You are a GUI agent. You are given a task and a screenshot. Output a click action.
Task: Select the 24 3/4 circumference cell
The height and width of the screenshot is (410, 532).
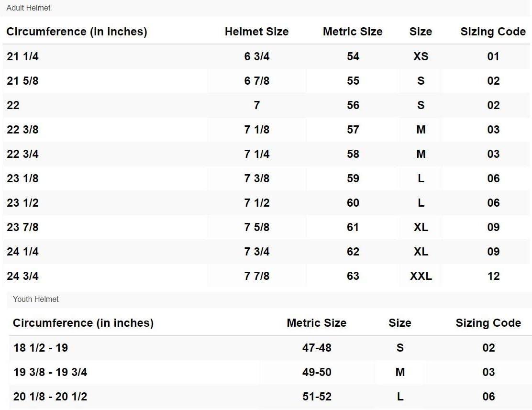point(22,276)
